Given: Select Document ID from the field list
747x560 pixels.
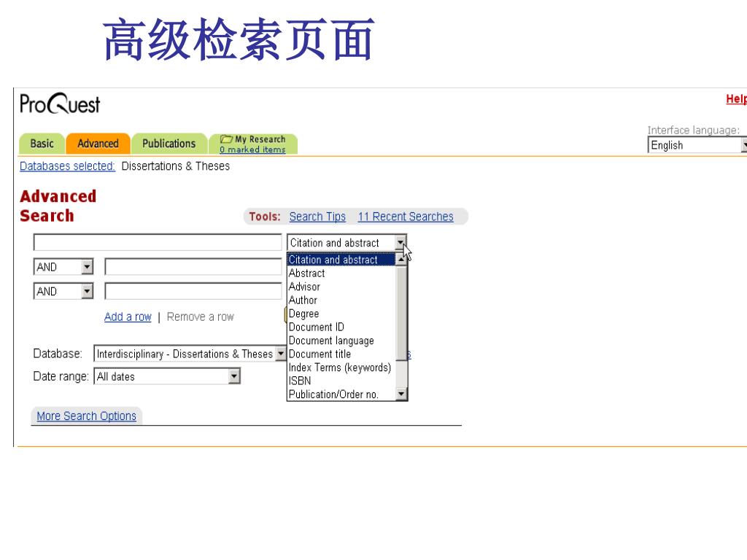Looking at the screenshot, I should coord(341,327).
